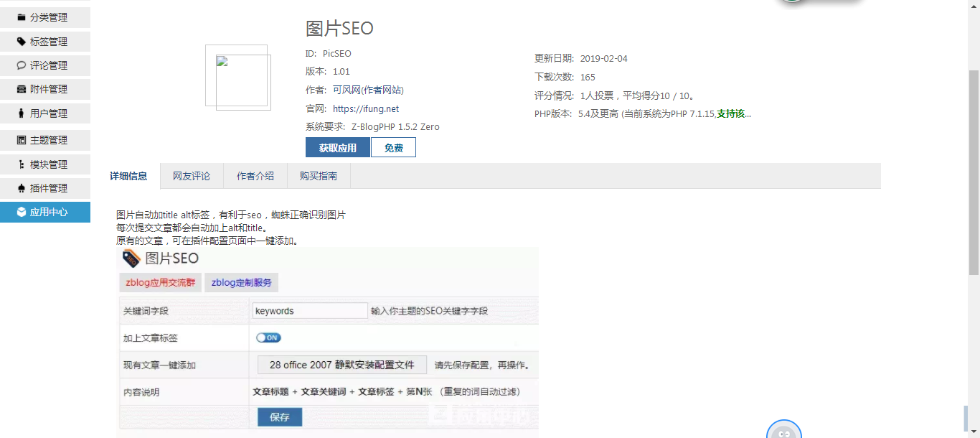Image resolution: width=980 pixels, height=438 pixels.
Task: Click the 用户管理 person icon
Action: coord(22,113)
